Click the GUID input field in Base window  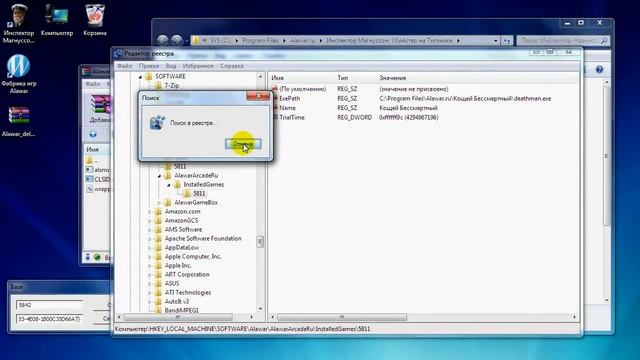[49, 318]
